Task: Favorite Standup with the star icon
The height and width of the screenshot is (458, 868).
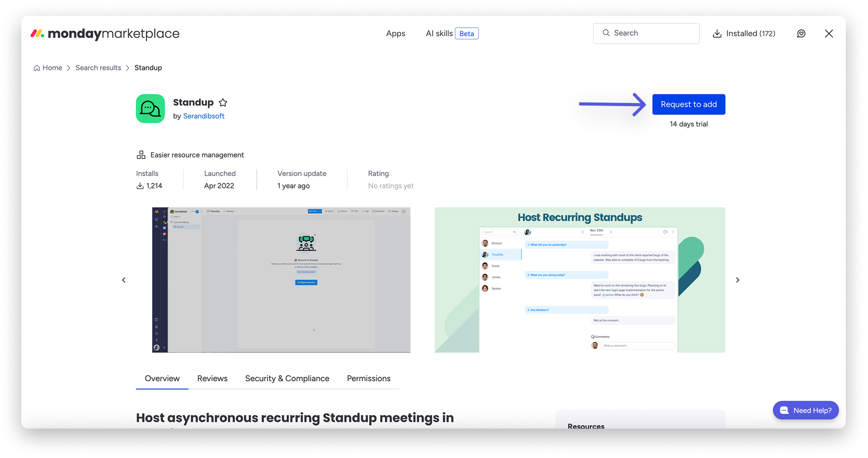Action: pos(223,103)
